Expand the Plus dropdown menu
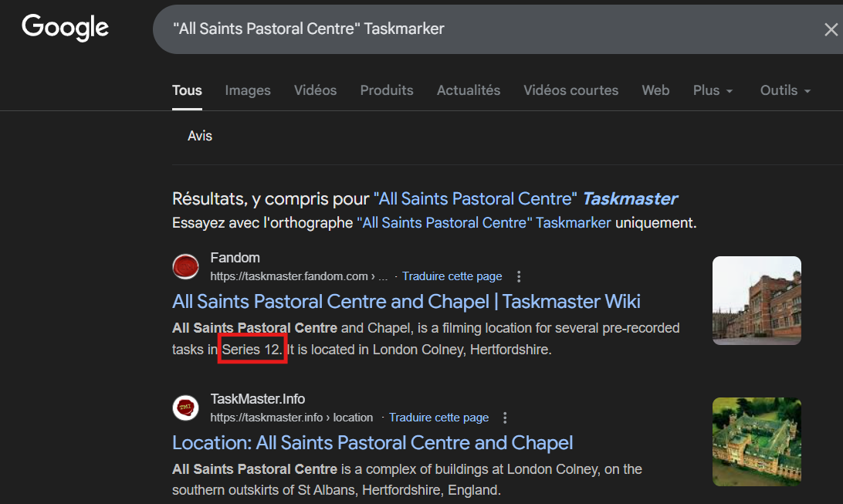The image size is (843, 504). [x=712, y=90]
